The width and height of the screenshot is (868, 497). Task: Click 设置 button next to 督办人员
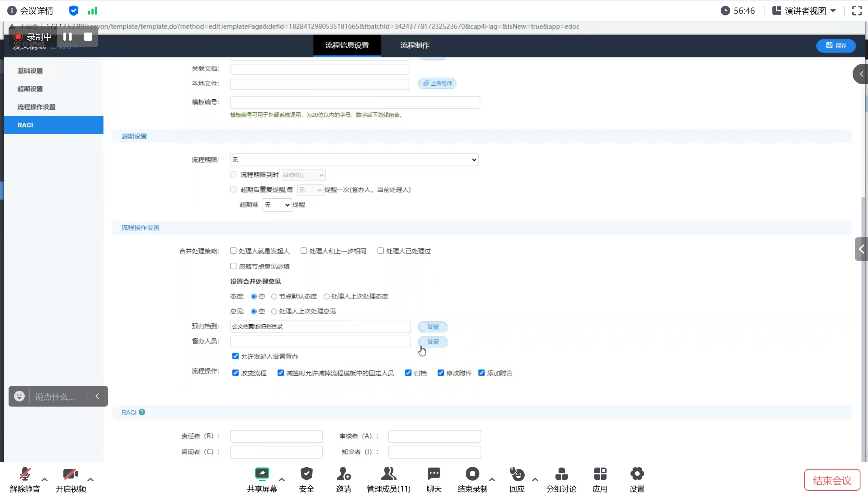433,341
